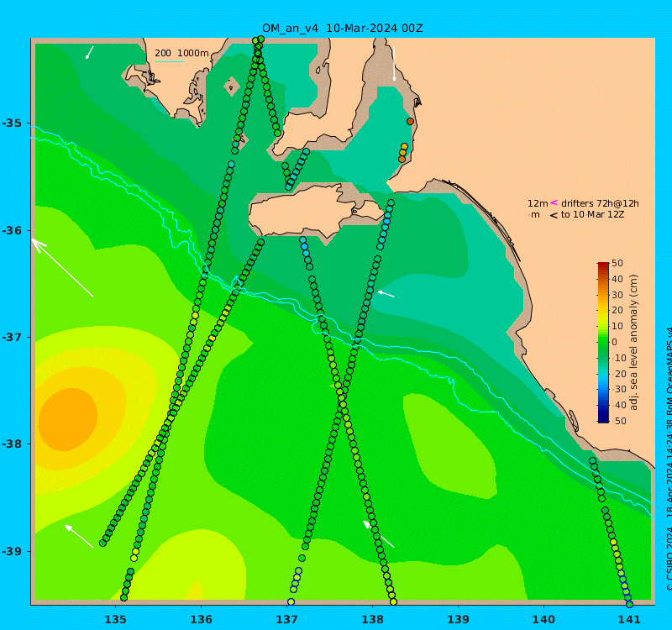
Task: Click latitude label '-36' on the y-axis
Action: pyautogui.click(x=12, y=230)
